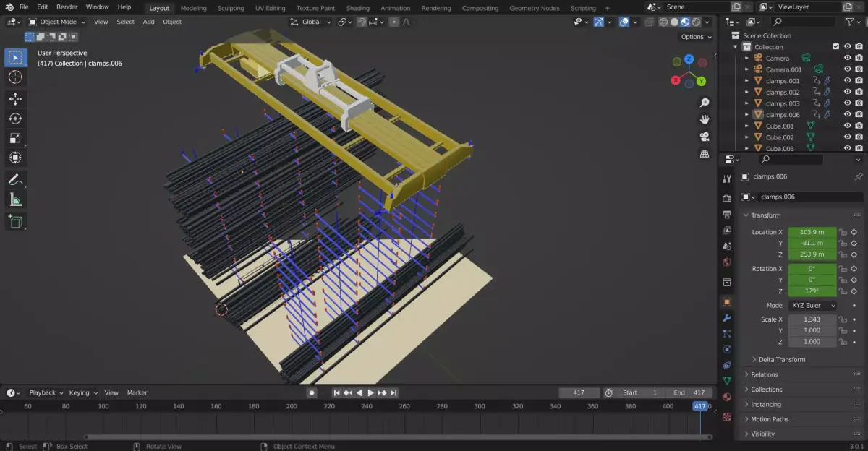Open the XYZ Euler rotation mode dropdown
Screen dimensions: 868x451
[x=814, y=306]
